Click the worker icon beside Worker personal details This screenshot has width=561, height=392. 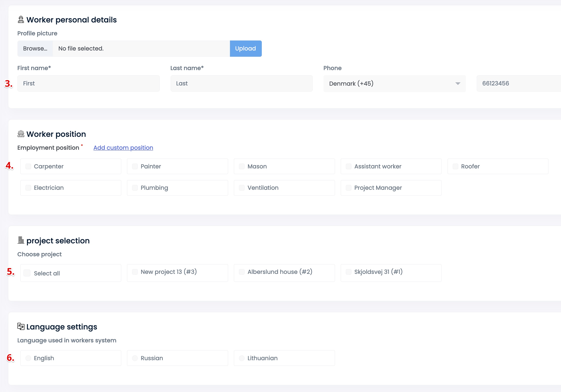[21, 20]
